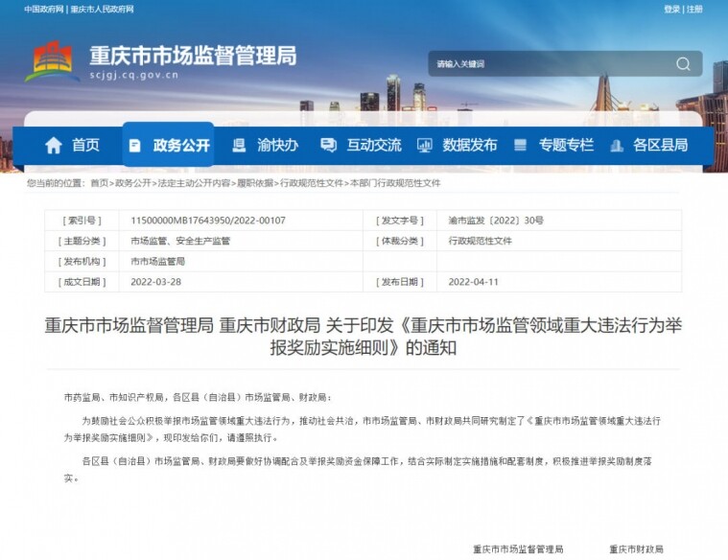Click the paragraph beginning 各区县（自治县）市场监管局、财政局要
The image size is (728, 560).
[x=358, y=470]
